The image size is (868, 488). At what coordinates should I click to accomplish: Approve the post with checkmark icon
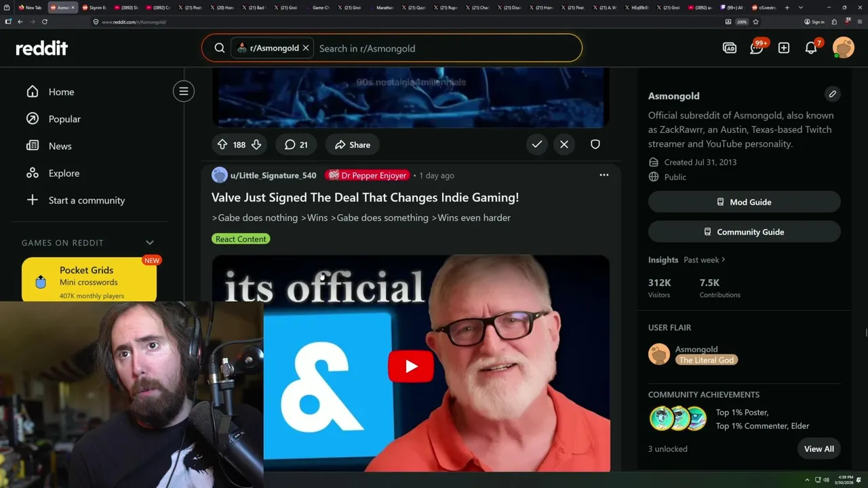[537, 144]
